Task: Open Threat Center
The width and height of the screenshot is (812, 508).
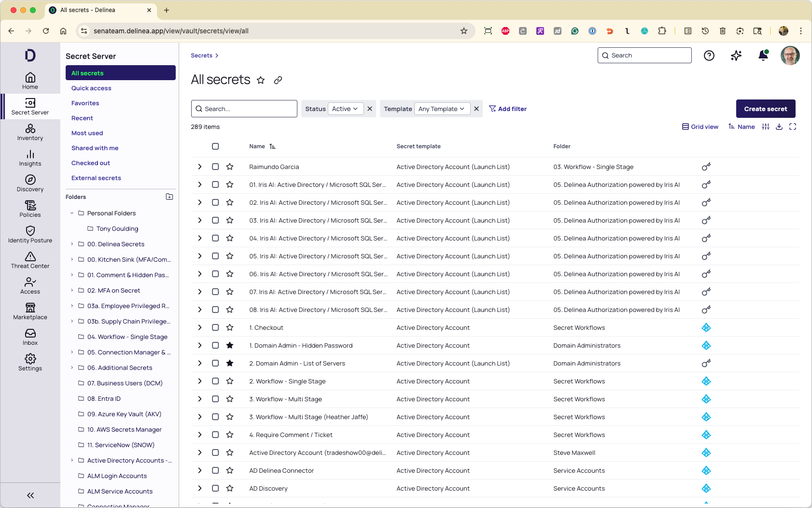Action: [x=30, y=260]
